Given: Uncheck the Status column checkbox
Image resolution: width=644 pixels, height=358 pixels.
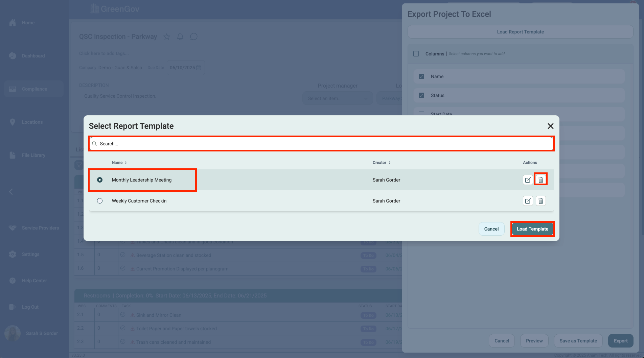Looking at the screenshot, I should click(x=421, y=95).
